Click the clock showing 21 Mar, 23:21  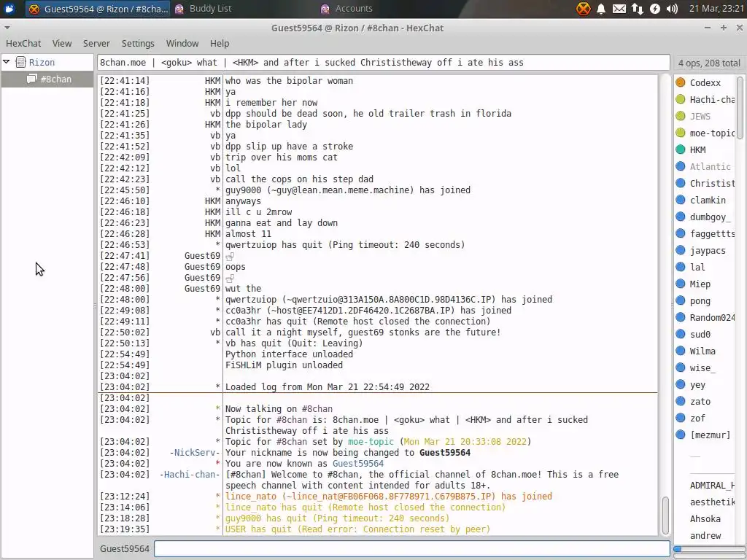coord(716,9)
